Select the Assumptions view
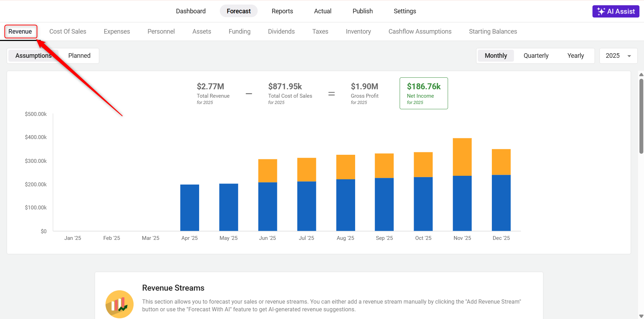This screenshot has width=644, height=319. [x=33, y=56]
